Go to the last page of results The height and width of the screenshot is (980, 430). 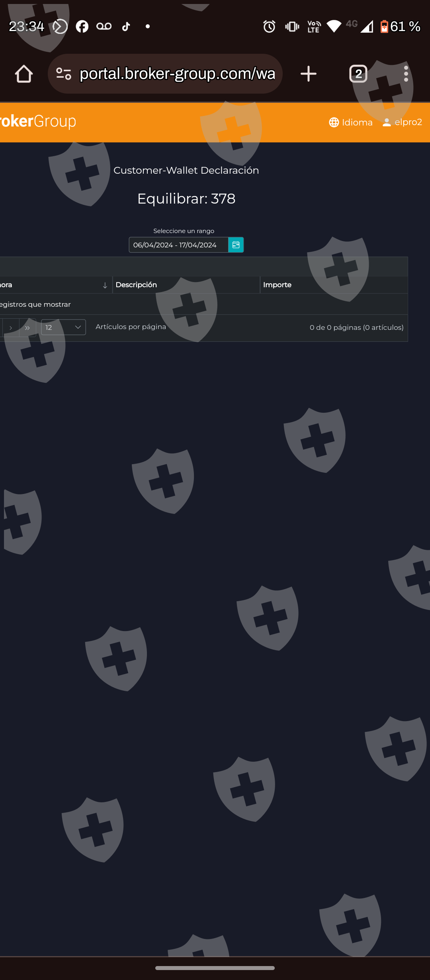point(27,328)
